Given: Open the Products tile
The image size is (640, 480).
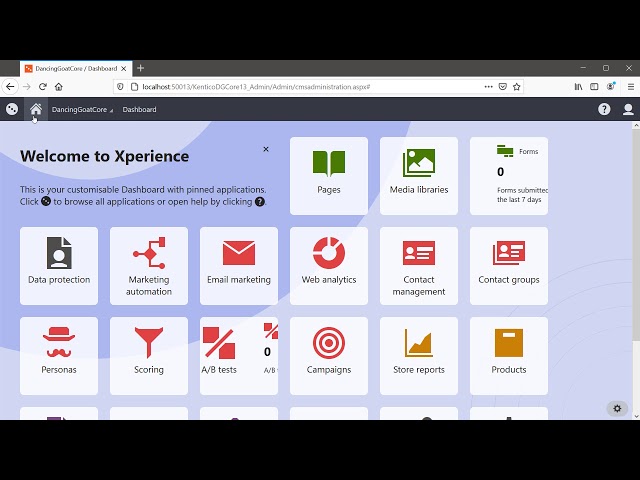Looking at the screenshot, I should (509, 356).
